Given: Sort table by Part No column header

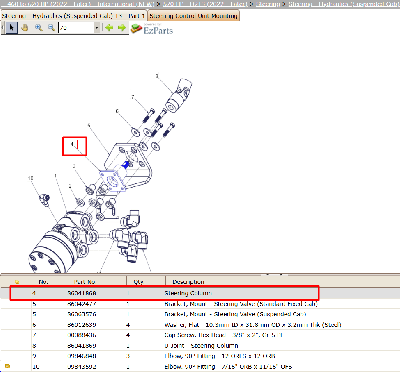Looking at the screenshot, I should pyautogui.click(x=85, y=282).
